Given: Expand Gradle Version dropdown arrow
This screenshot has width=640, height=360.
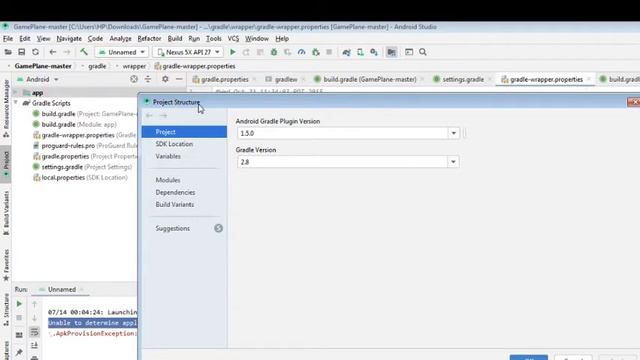Looking at the screenshot, I should coord(453,162).
